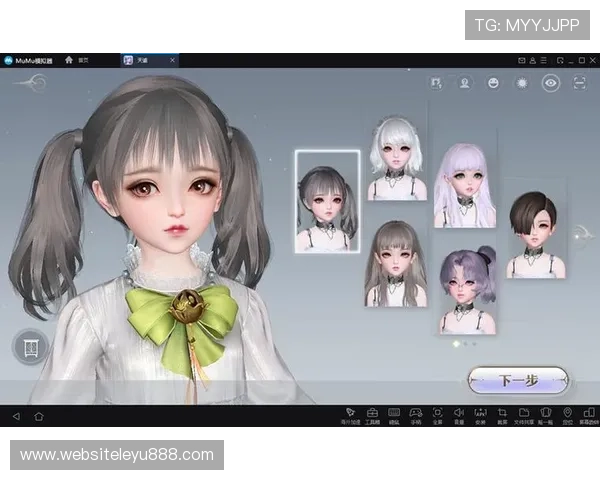Click the pop-out window icon in title bar
Image resolution: width=600 pixels, height=480 pixels.
tap(560, 60)
